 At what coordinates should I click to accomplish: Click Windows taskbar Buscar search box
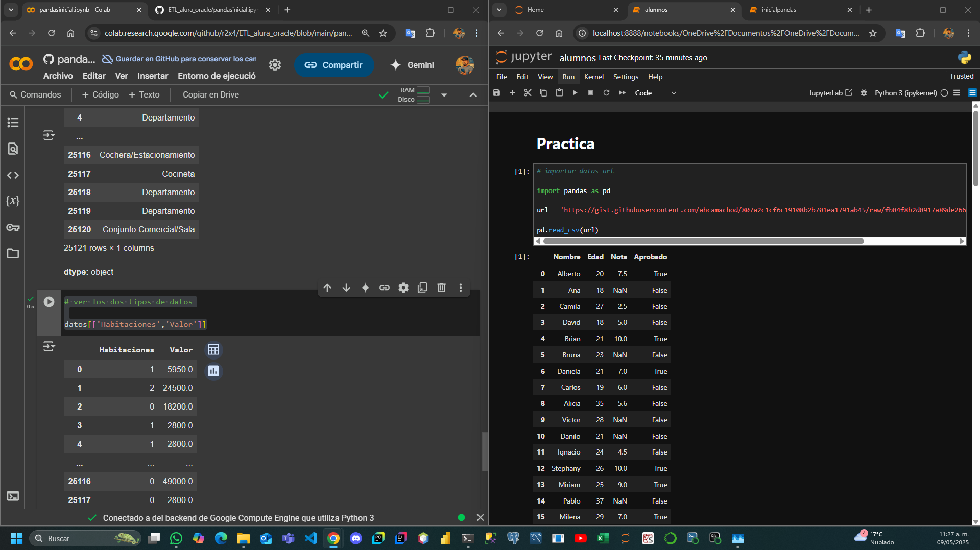tap(85, 538)
